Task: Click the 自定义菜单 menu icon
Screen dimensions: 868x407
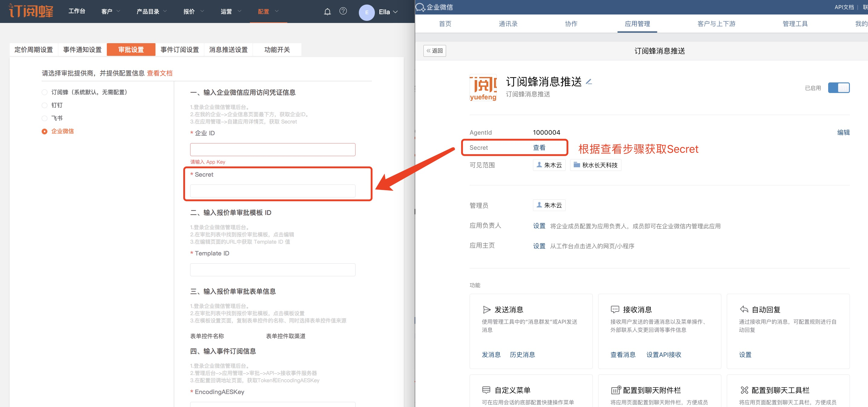Action: pos(486,390)
